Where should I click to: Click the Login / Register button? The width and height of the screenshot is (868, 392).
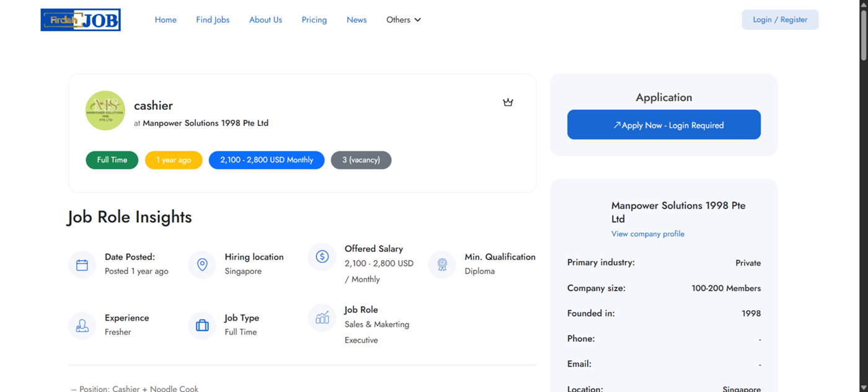coord(780,20)
